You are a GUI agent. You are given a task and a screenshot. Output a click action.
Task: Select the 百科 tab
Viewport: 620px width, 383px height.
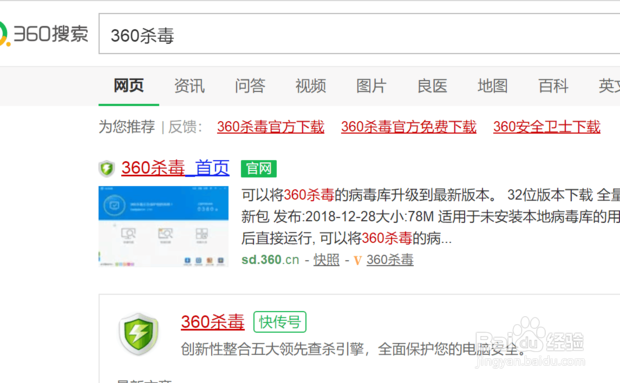[x=554, y=86]
